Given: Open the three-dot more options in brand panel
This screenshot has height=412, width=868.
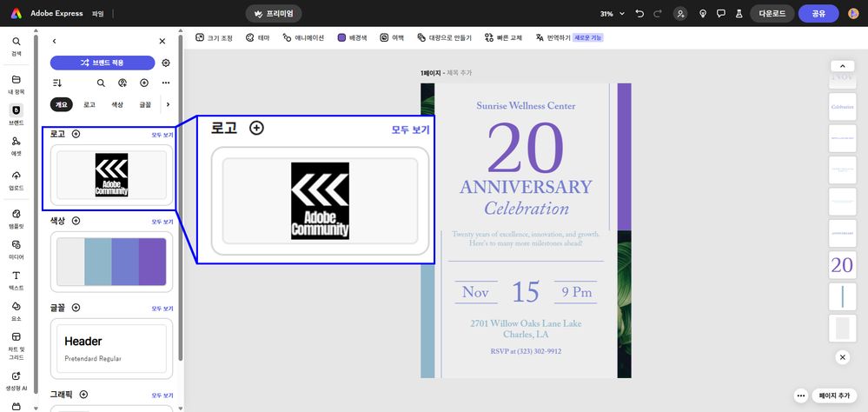Looking at the screenshot, I should (165, 83).
